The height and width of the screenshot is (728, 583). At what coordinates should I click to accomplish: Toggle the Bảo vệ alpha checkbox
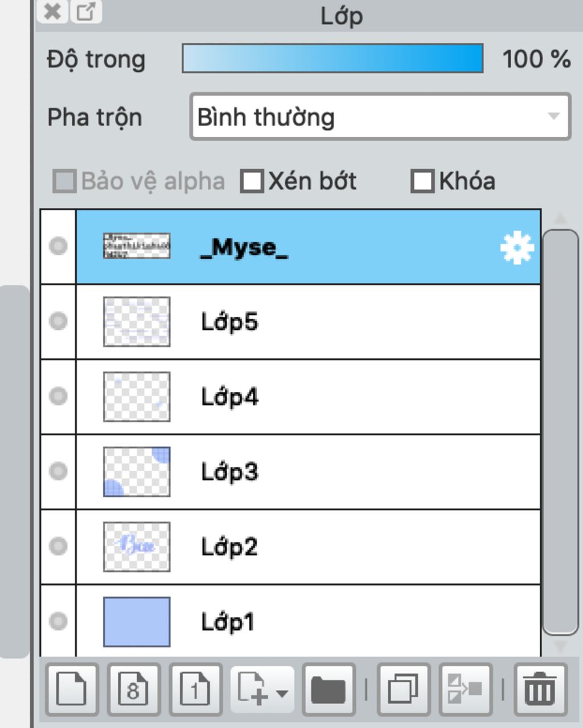(x=64, y=182)
